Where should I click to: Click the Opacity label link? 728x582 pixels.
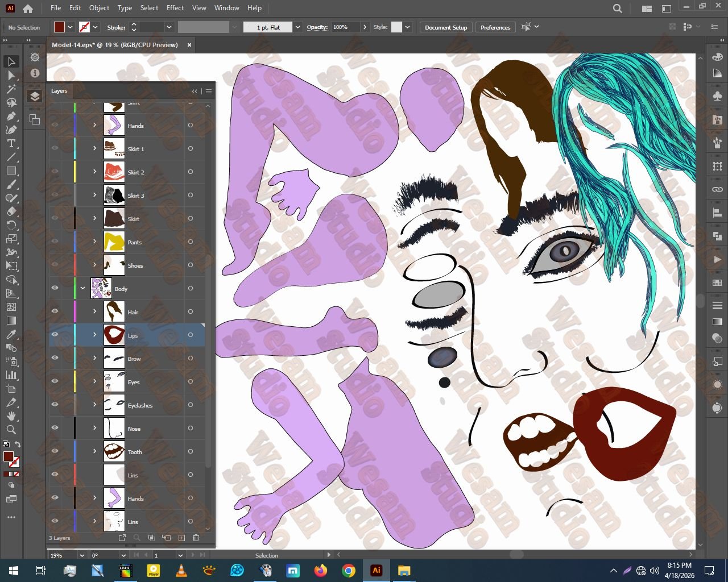click(317, 27)
